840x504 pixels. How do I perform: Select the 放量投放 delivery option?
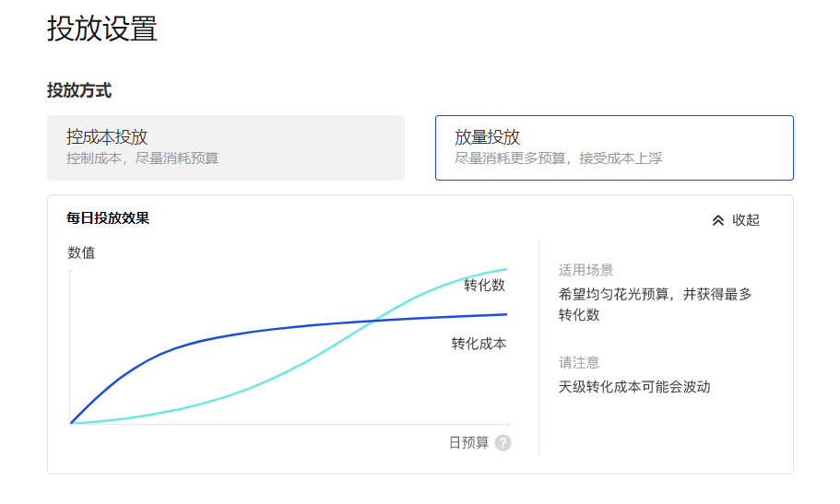tap(614, 147)
